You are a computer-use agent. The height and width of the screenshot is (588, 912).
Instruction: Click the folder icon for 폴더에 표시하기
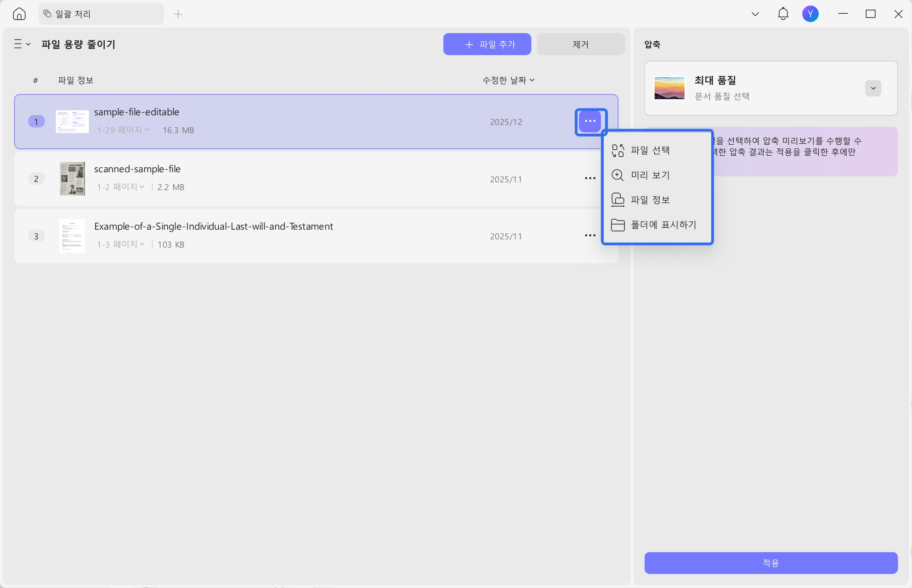pyautogui.click(x=618, y=225)
